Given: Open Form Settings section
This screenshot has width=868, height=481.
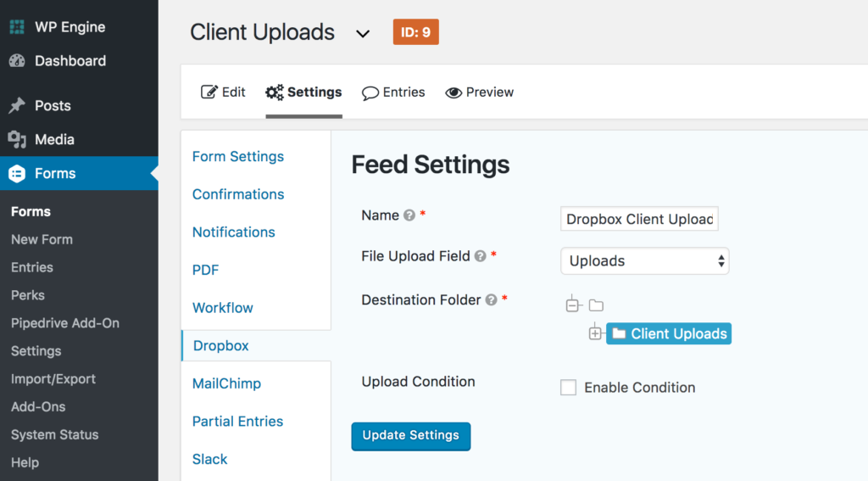Looking at the screenshot, I should coord(238,156).
